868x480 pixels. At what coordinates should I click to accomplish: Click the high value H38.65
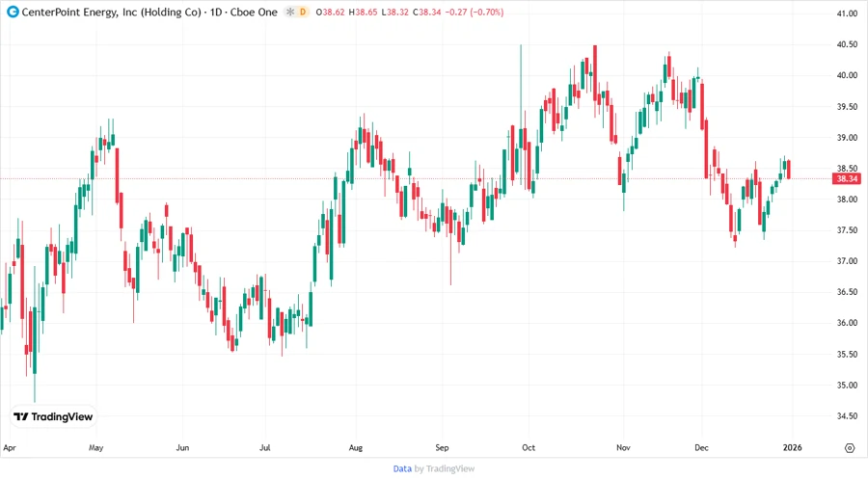364,12
